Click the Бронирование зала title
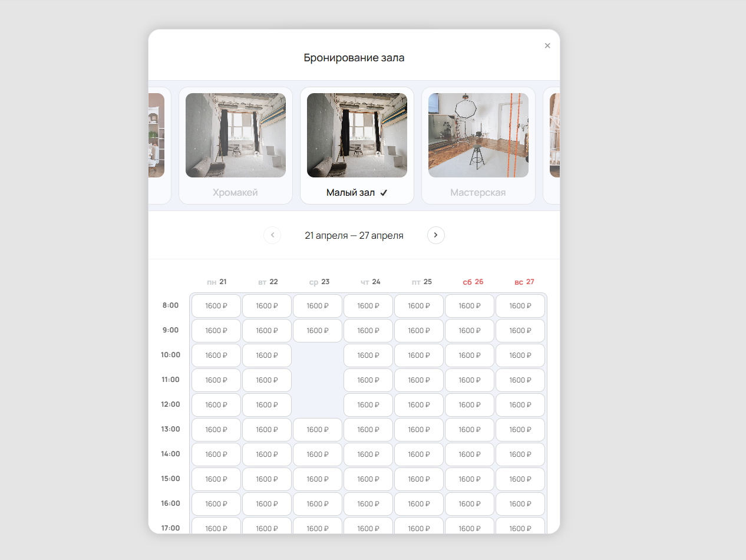746x560 pixels. click(354, 58)
